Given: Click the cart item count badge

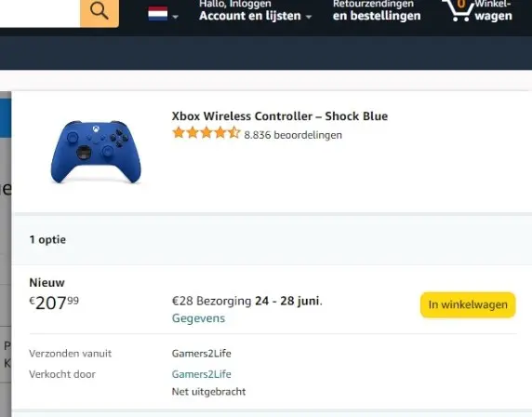Looking at the screenshot, I should point(460,4).
